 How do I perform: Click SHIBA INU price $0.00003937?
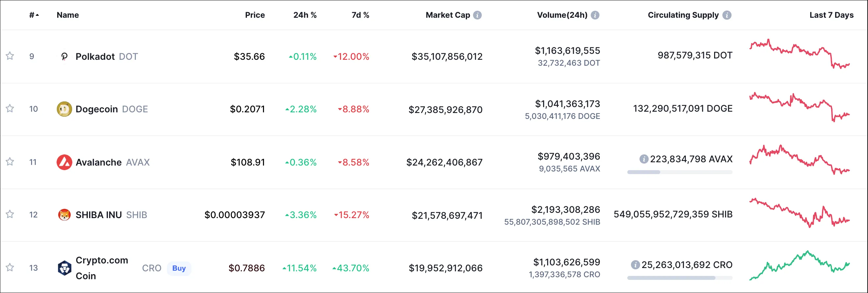coord(234,214)
